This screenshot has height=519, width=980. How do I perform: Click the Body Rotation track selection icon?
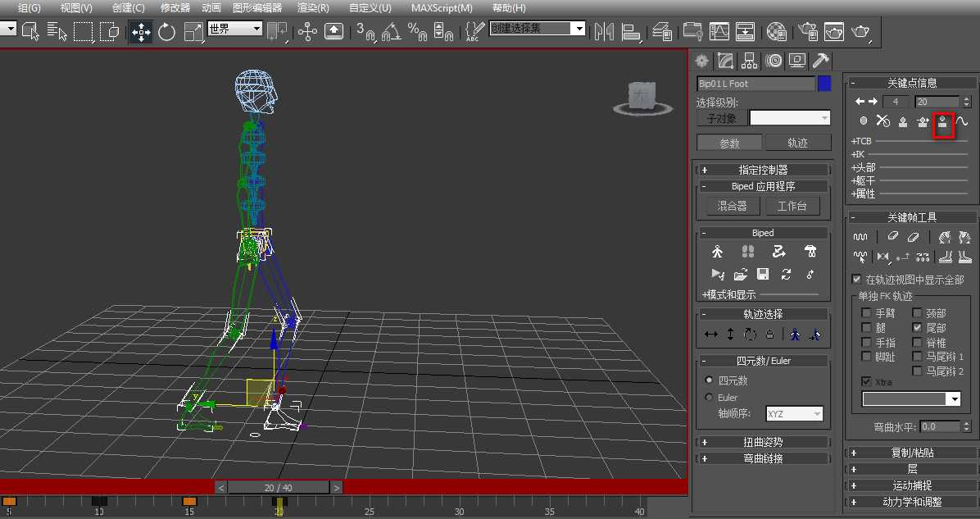tap(750, 335)
